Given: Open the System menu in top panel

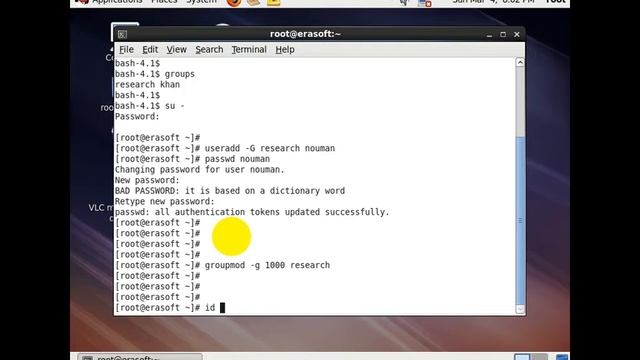Looking at the screenshot, I should point(202,2).
